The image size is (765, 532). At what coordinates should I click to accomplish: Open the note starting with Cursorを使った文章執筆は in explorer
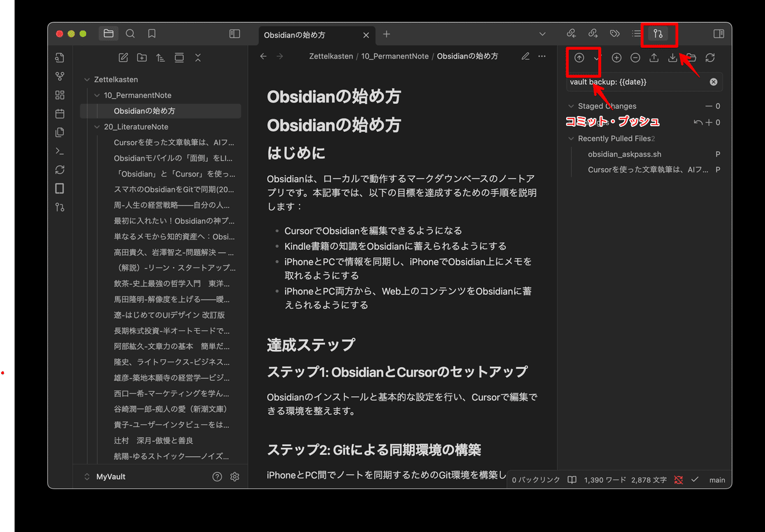(x=175, y=143)
